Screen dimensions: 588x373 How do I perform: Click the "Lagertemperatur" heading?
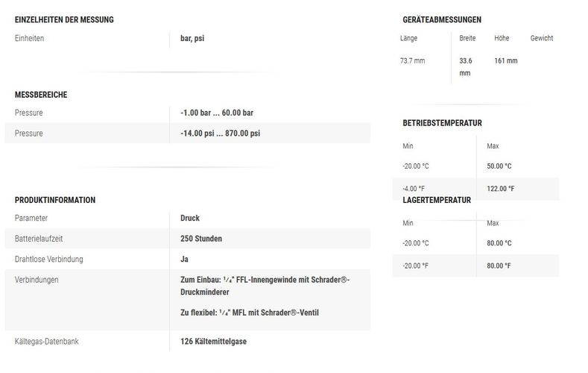click(437, 200)
